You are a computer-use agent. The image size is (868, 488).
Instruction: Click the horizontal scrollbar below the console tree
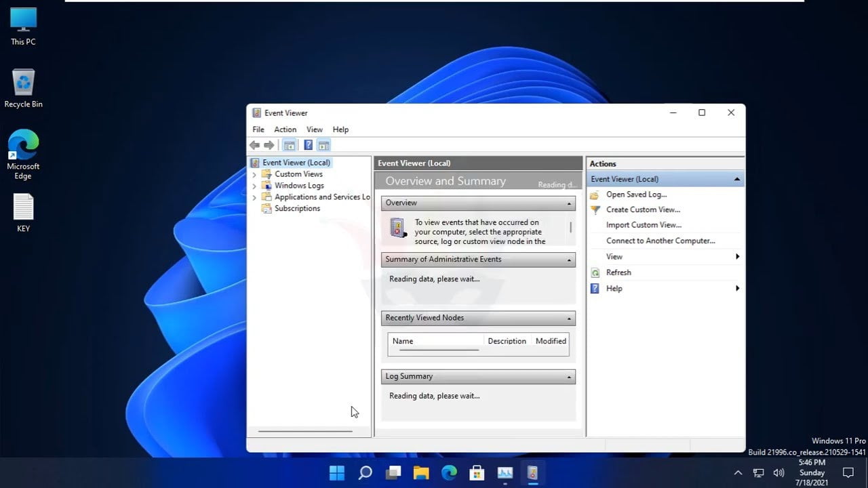(305, 430)
